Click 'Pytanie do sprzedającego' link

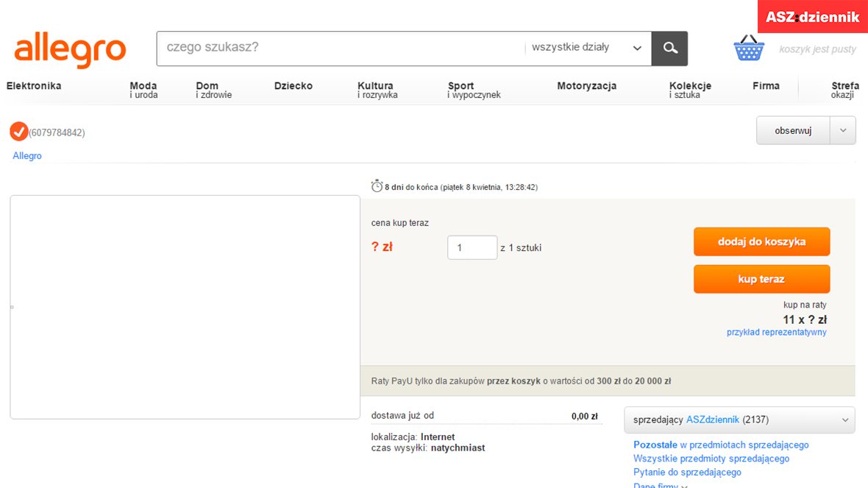coord(687,473)
